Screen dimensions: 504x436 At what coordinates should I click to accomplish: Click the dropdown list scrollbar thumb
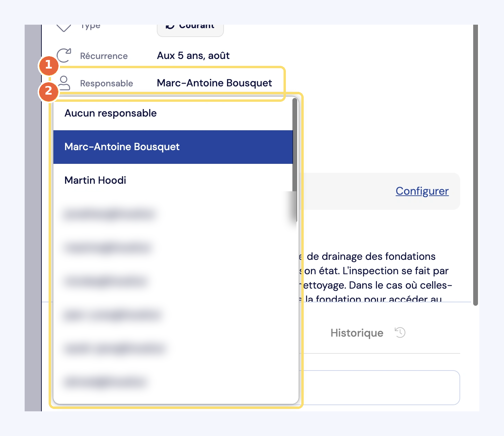(295, 160)
